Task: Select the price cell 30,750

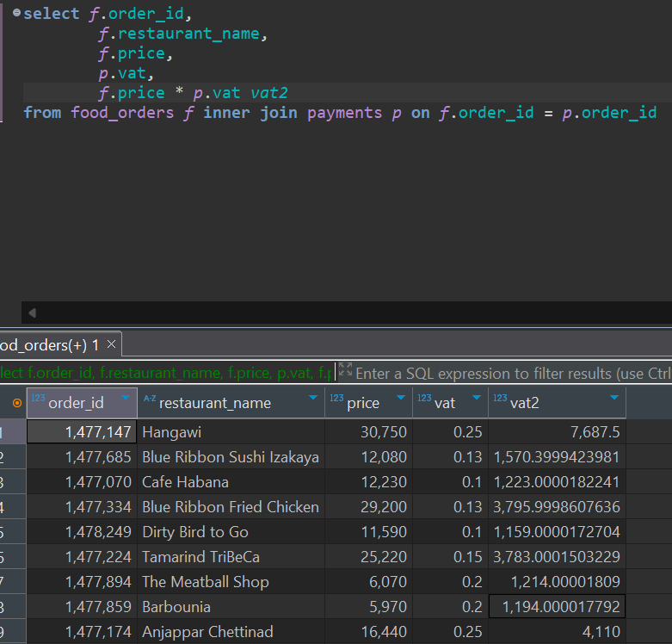Action: [x=368, y=431]
